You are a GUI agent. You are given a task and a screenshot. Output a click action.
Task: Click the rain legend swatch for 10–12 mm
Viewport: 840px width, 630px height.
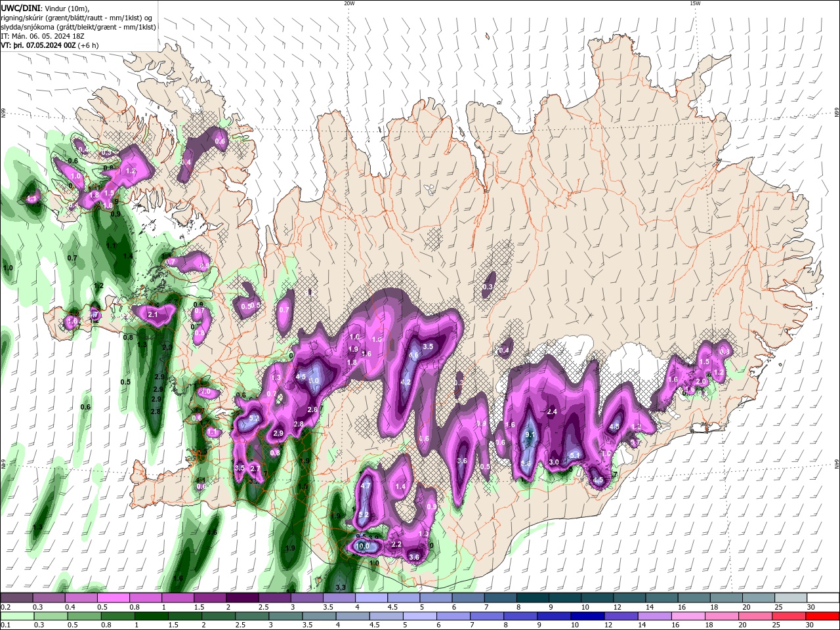pyautogui.click(x=588, y=616)
